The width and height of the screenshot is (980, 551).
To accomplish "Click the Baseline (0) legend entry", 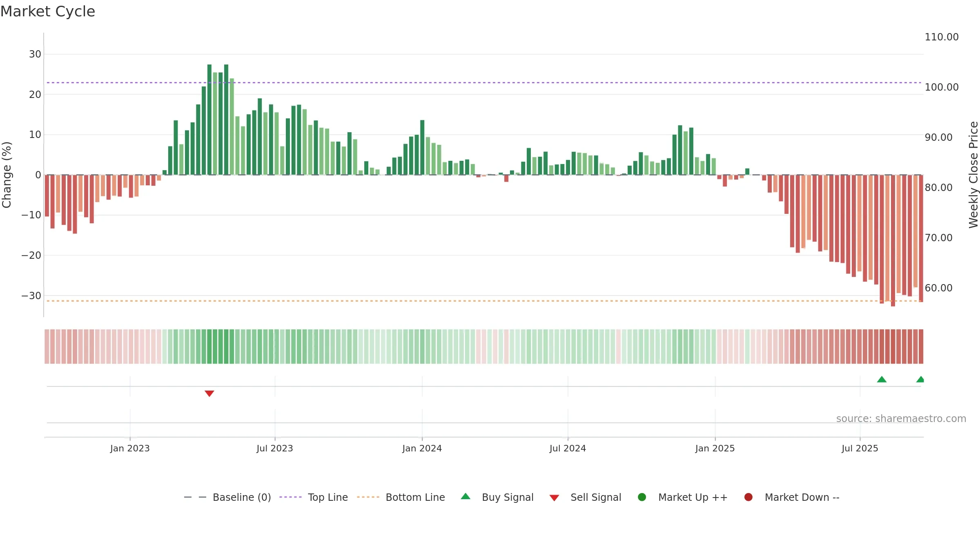I will (227, 497).
